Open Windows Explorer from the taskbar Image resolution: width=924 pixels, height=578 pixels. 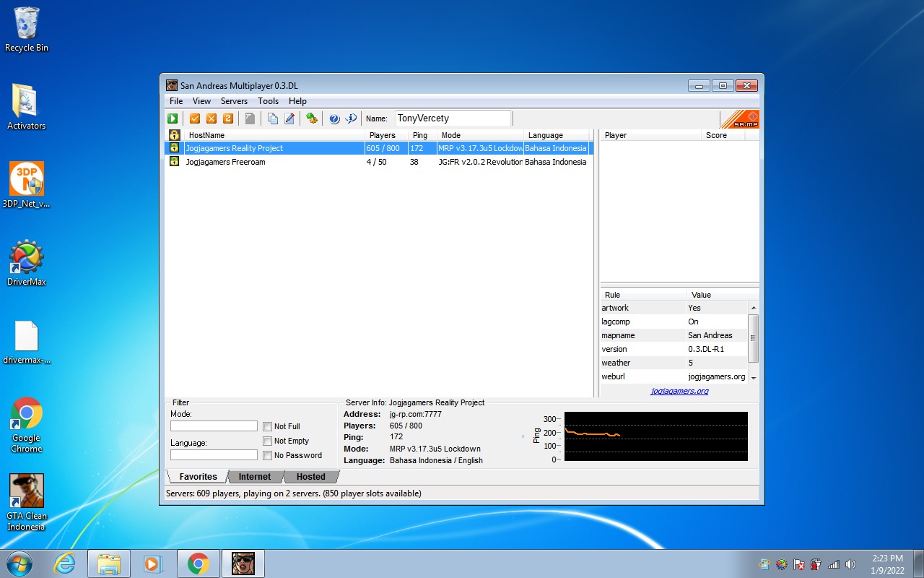[x=109, y=564]
